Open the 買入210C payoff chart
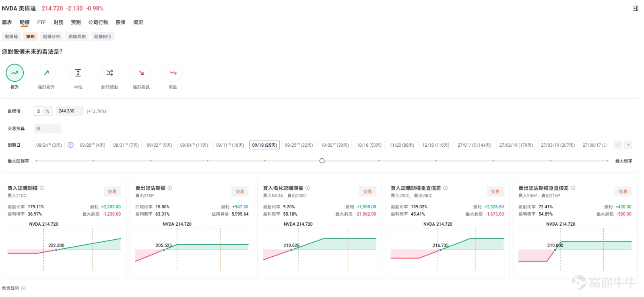 [64, 249]
